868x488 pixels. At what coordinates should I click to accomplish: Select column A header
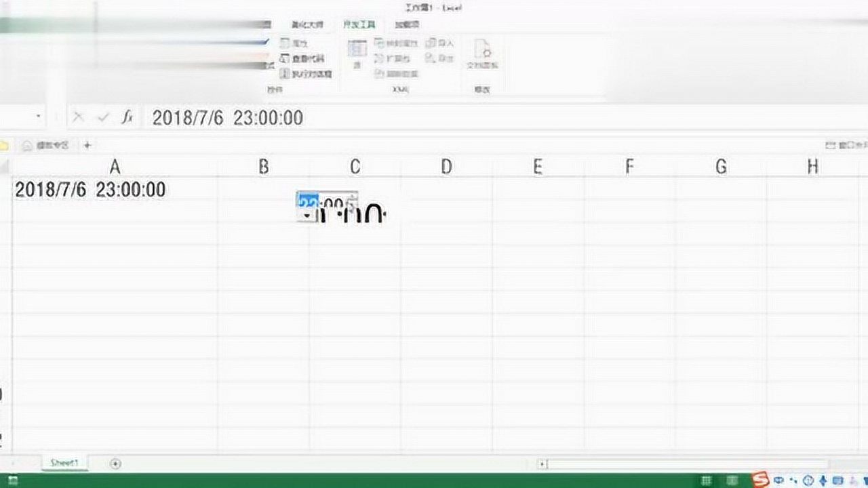coord(115,166)
